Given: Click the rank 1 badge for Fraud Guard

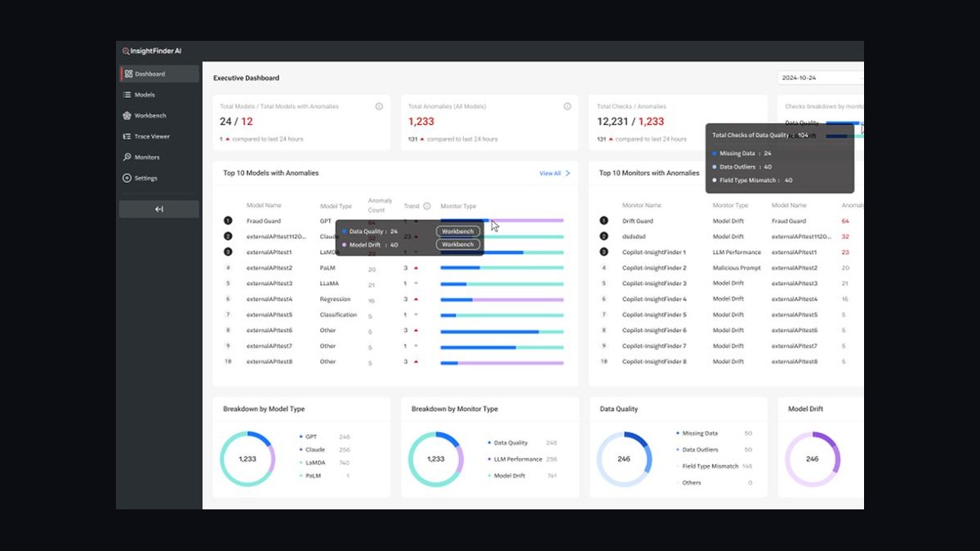Looking at the screenshot, I should click(x=228, y=220).
